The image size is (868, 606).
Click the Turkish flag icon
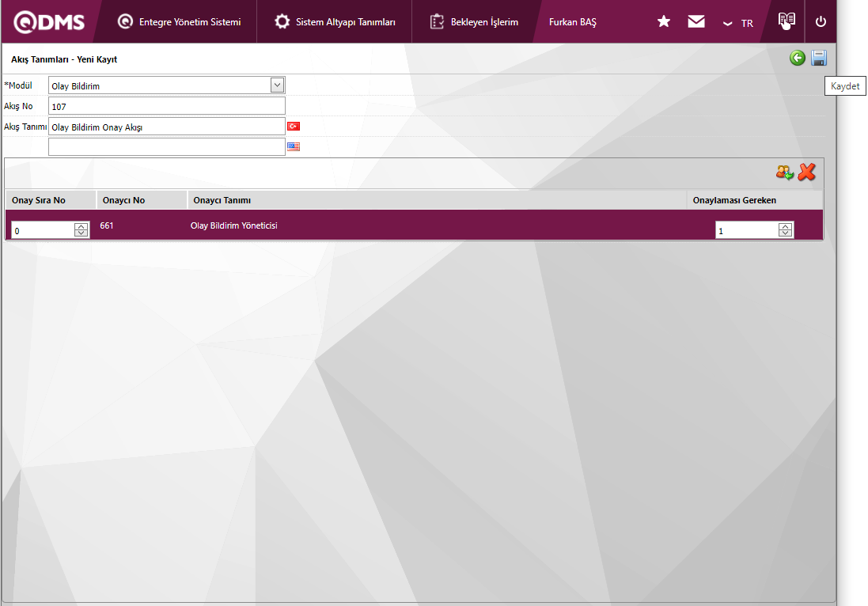coord(294,126)
